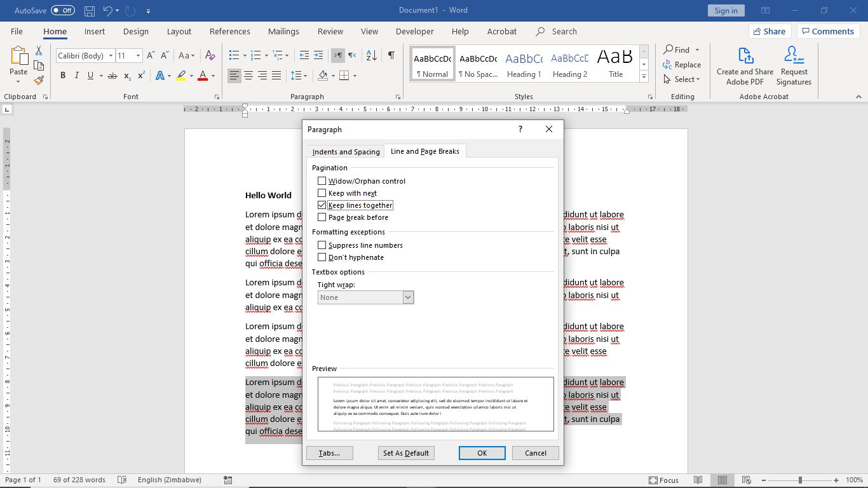The image size is (868, 488).
Task: Click text highlight color button
Action: (181, 76)
